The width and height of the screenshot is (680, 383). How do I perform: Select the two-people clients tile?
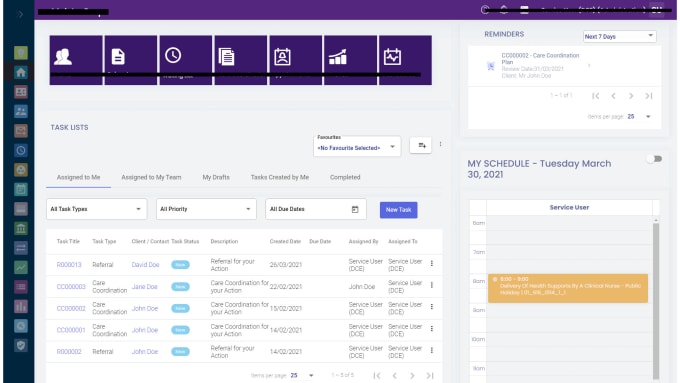pyautogui.click(x=76, y=60)
